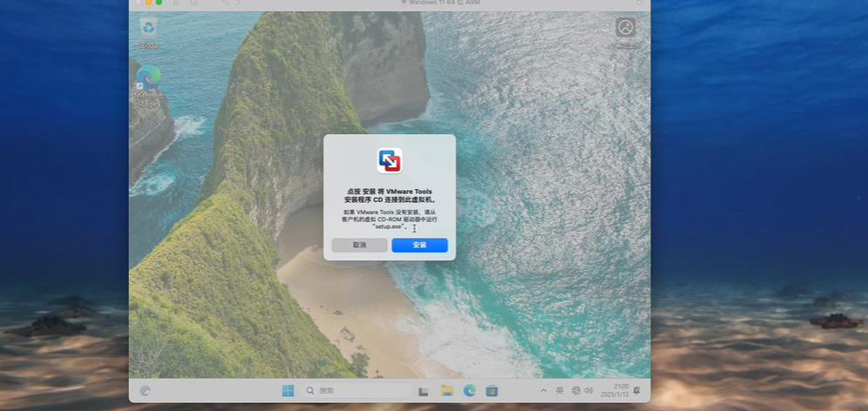Launch Microsoft Edge from the taskbar
The width and height of the screenshot is (868, 411).
(x=470, y=391)
